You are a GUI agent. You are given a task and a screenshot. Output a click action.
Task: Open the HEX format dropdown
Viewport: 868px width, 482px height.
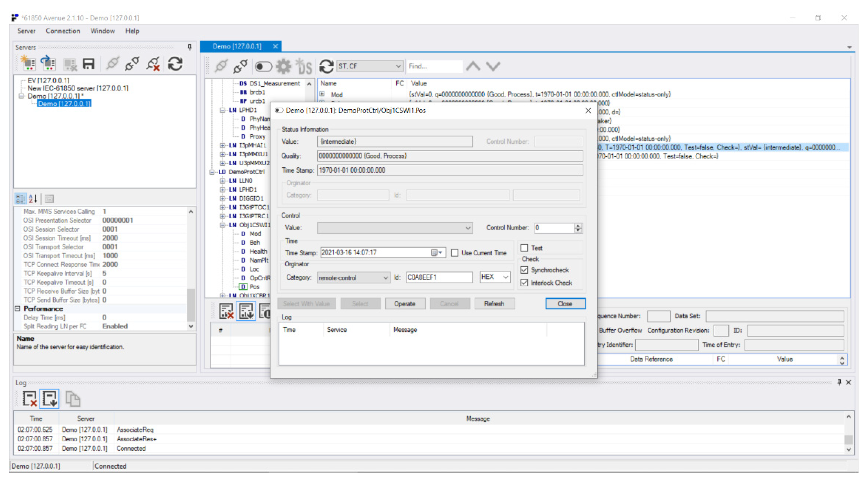pos(505,277)
